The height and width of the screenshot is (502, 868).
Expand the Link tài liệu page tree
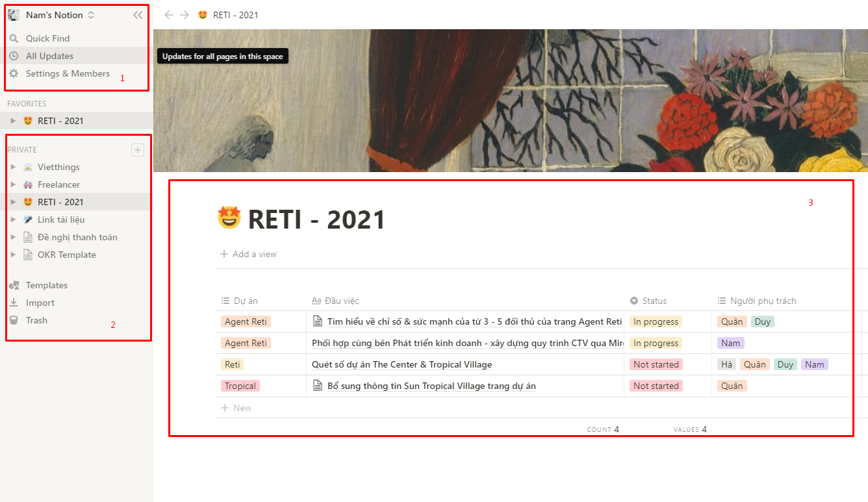(x=13, y=220)
